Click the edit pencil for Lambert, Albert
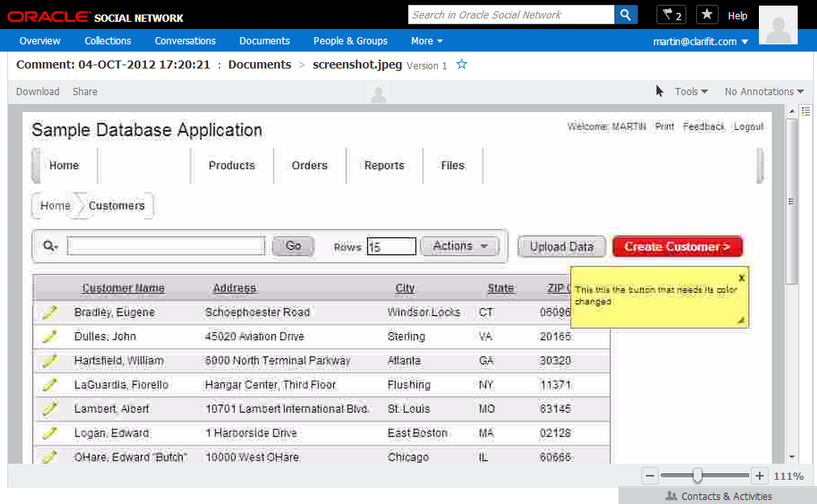Screen dimensions: 817x504 click(50, 409)
